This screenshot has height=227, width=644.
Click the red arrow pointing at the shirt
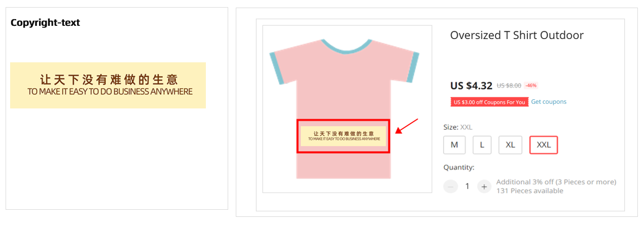407,126
